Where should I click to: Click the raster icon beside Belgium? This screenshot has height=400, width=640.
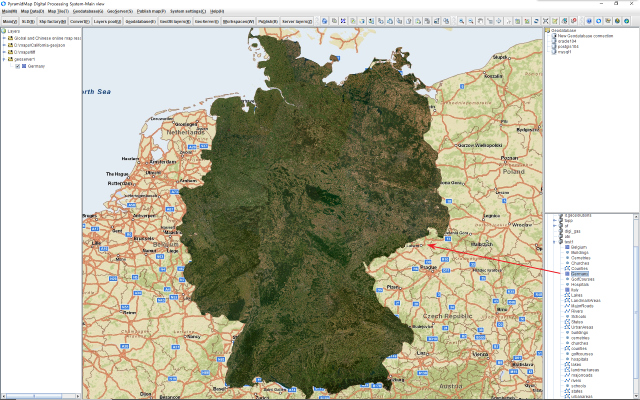coord(567,247)
